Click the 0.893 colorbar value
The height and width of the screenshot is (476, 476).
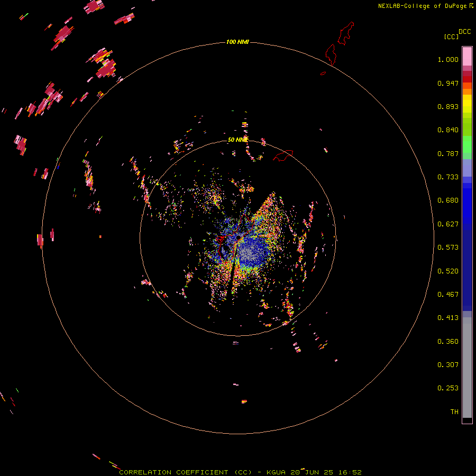pos(448,106)
